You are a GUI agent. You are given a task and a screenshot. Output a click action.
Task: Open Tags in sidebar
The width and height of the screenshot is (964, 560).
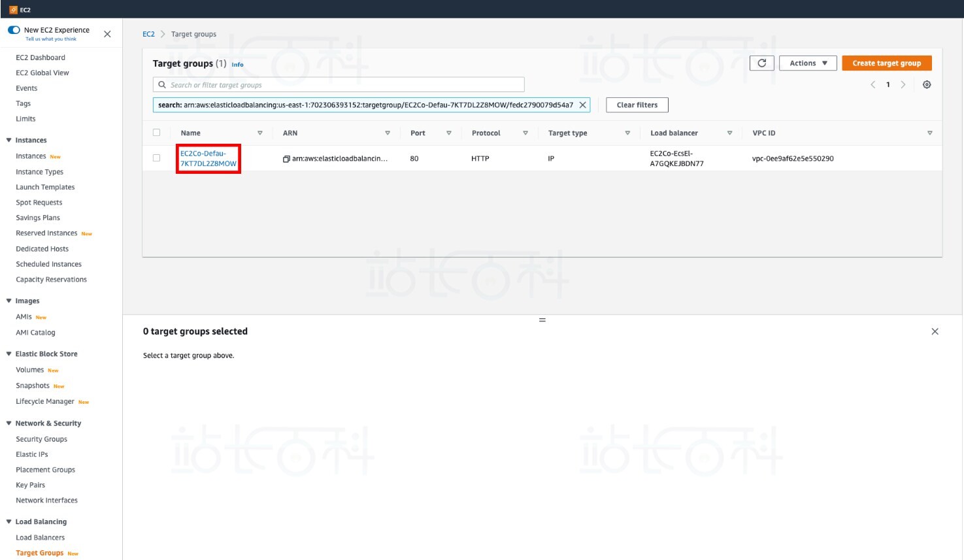pos(24,104)
